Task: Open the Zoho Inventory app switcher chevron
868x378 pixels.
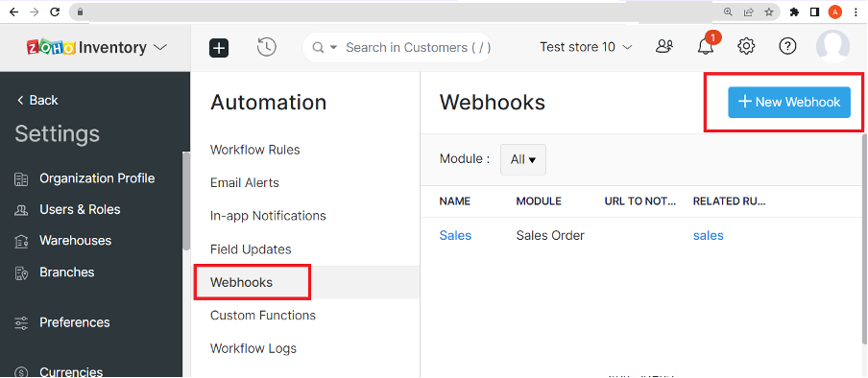Action: pyautogui.click(x=159, y=48)
